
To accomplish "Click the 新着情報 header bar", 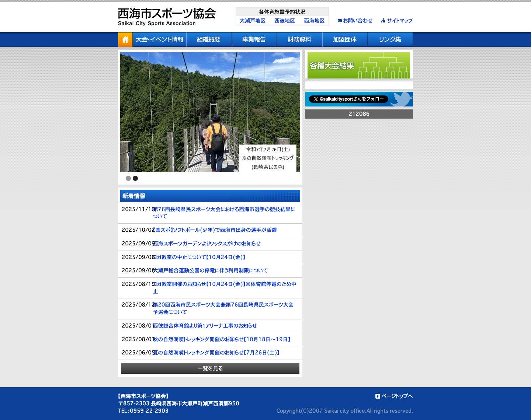I will [210, 196].
